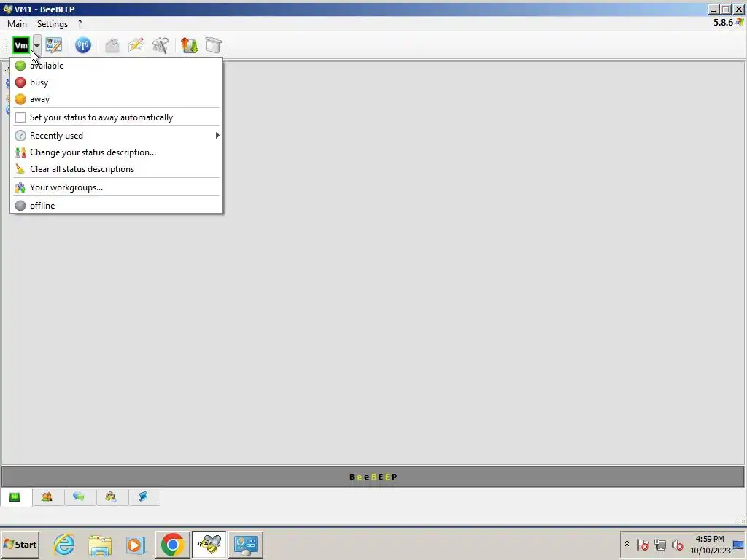Open the edit profile card icon
This screenshot has width=747, height=560.
click(x=54, y=45)
